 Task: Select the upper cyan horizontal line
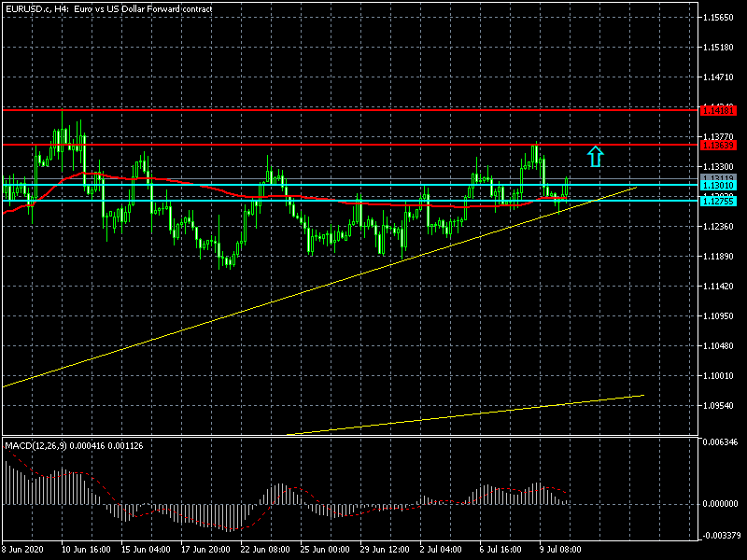(x=280, y=185)
